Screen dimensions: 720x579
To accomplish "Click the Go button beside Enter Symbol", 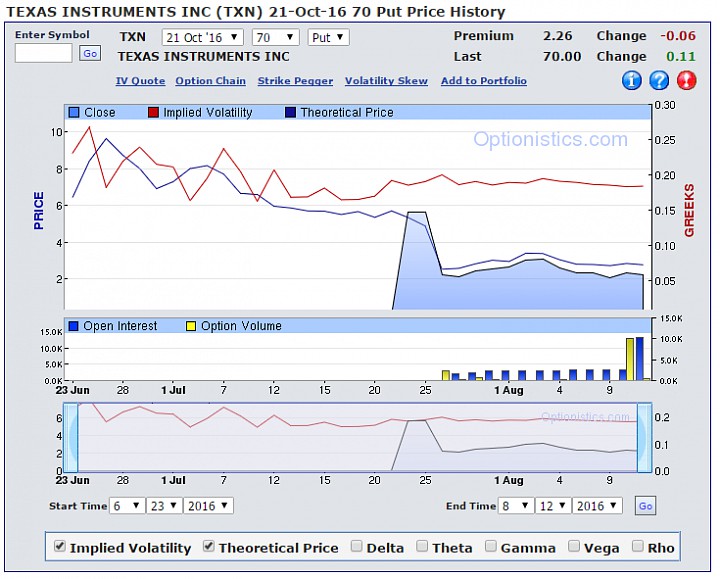I will (90, 53).
